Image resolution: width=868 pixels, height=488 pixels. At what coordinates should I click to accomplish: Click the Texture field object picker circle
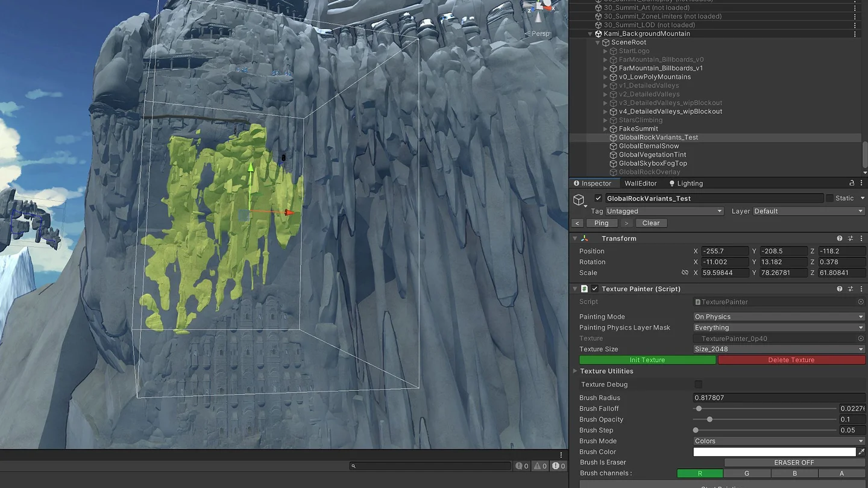[x=861, y=339]
